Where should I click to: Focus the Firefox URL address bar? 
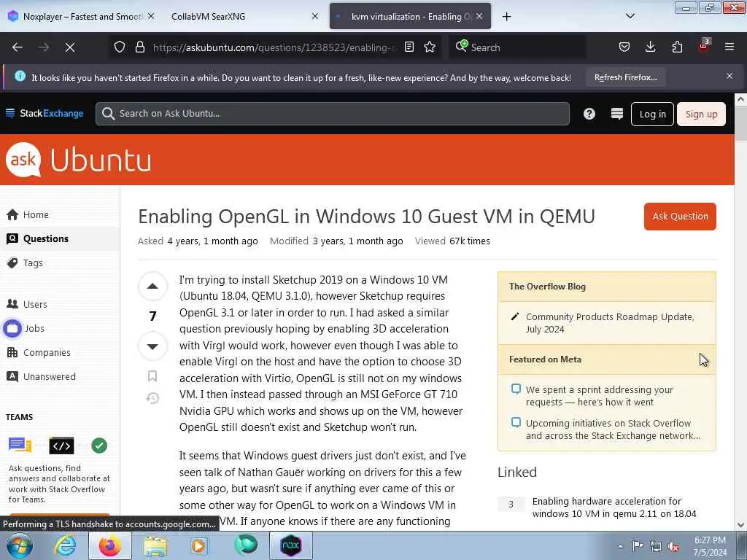(x=274, y=47)
